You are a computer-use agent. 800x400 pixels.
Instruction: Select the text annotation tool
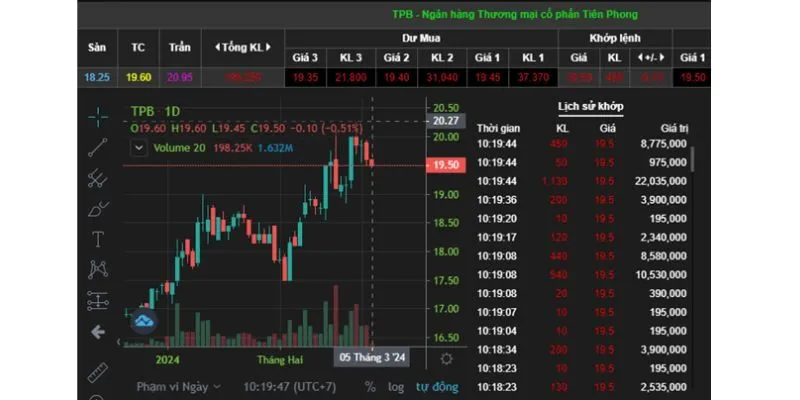pos(97,239)
